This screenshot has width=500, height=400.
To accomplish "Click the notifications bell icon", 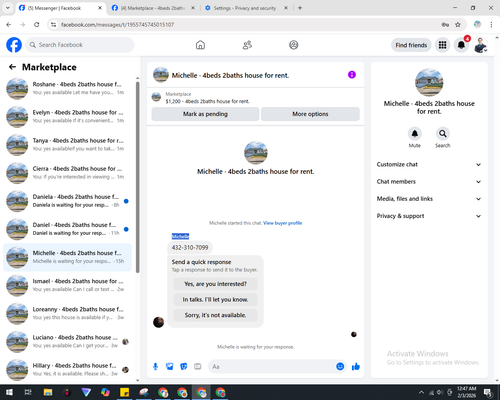I will click(461, 45).
